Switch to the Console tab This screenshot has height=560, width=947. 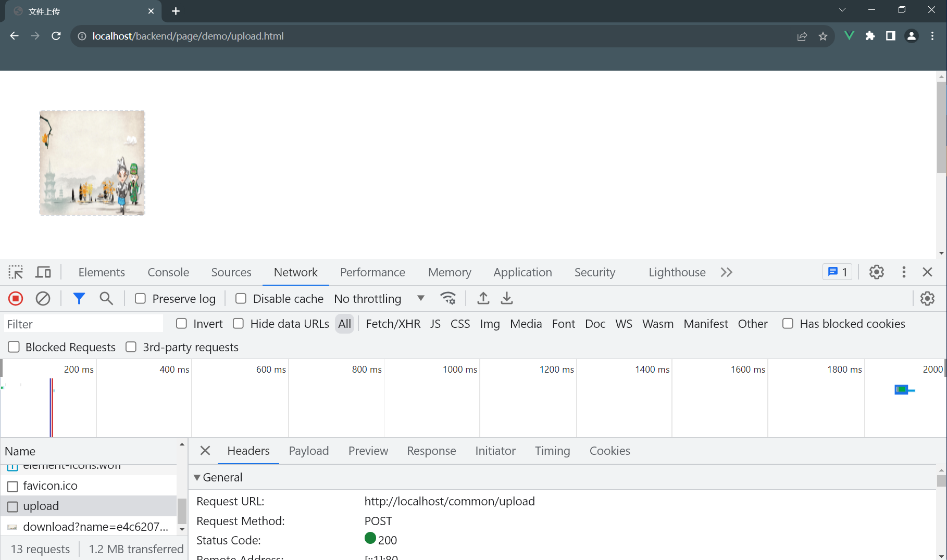coord(168,272)
